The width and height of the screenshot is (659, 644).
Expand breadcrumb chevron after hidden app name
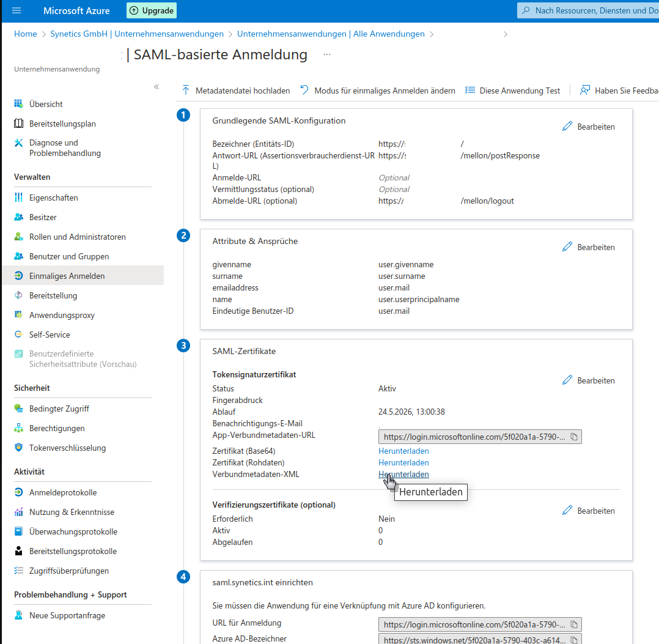click(505, 34)
